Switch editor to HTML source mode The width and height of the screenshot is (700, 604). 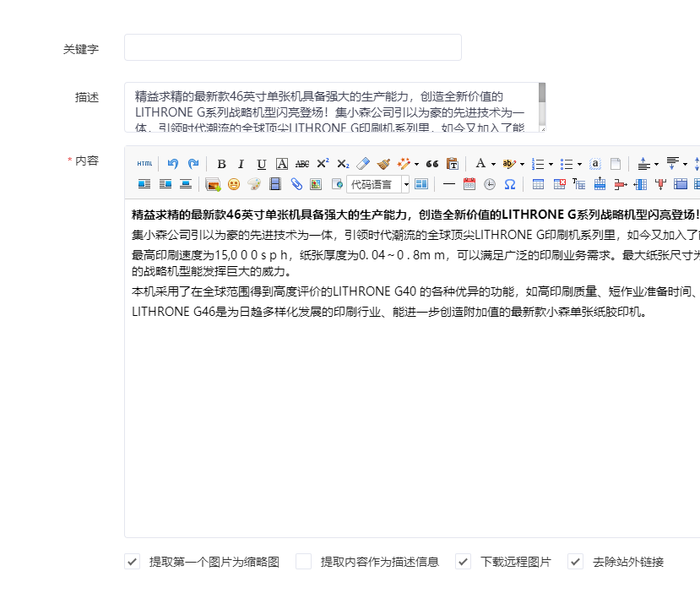[x=144, y=164]
